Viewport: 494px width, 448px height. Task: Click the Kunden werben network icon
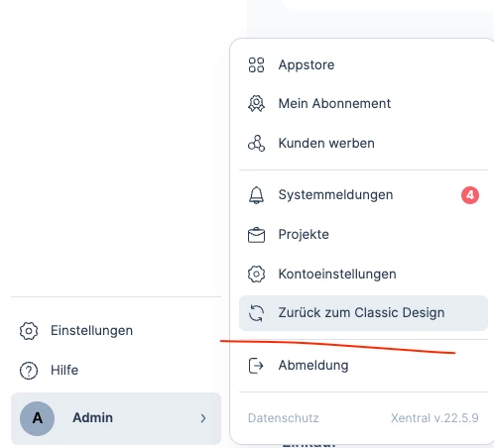pyautogui.click(x=256, y=144)
